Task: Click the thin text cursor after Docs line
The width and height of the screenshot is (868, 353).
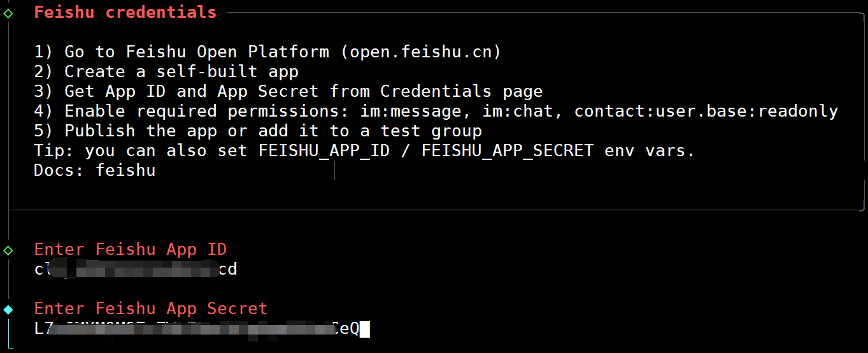Action: click(x=334, y=170)
